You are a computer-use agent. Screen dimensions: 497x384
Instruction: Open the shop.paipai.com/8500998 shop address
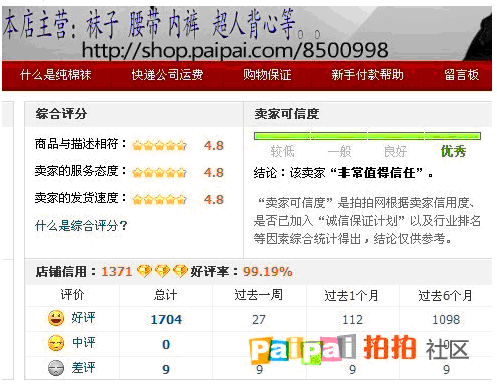235,50
